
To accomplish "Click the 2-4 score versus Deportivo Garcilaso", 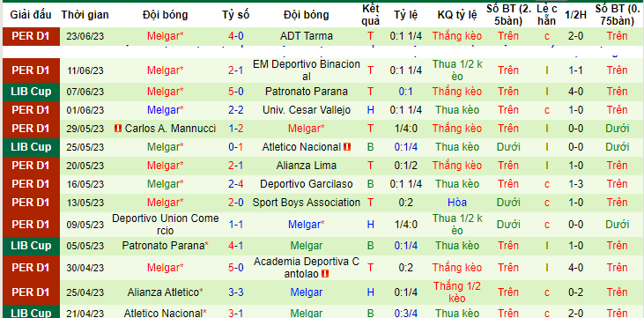I will [236, 184].
